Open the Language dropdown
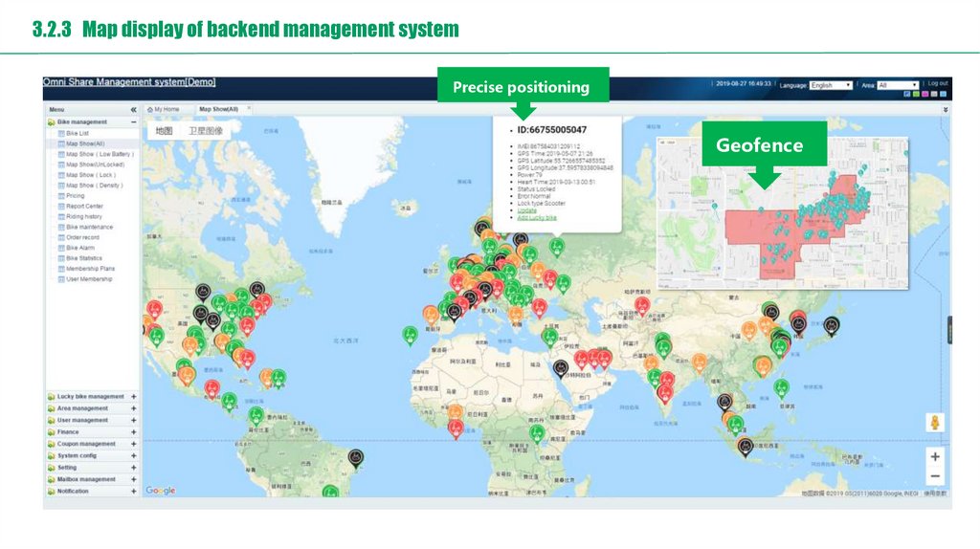 [831, 85]
